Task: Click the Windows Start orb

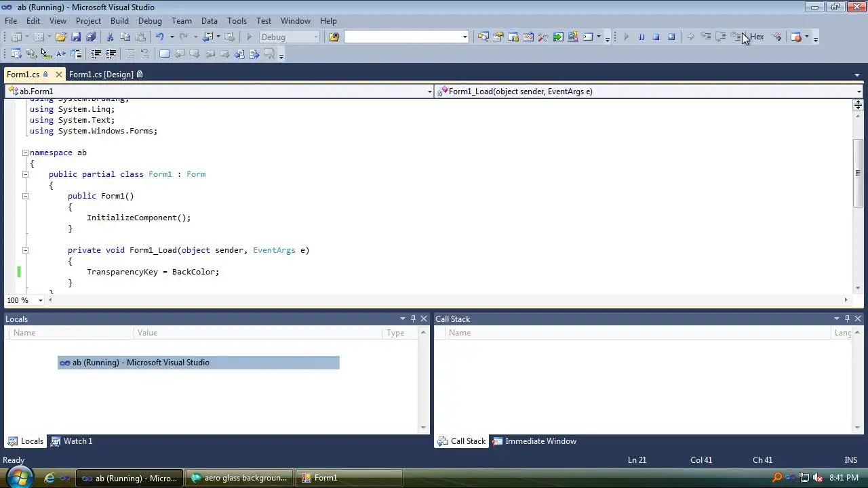Action: click(19, 477)
